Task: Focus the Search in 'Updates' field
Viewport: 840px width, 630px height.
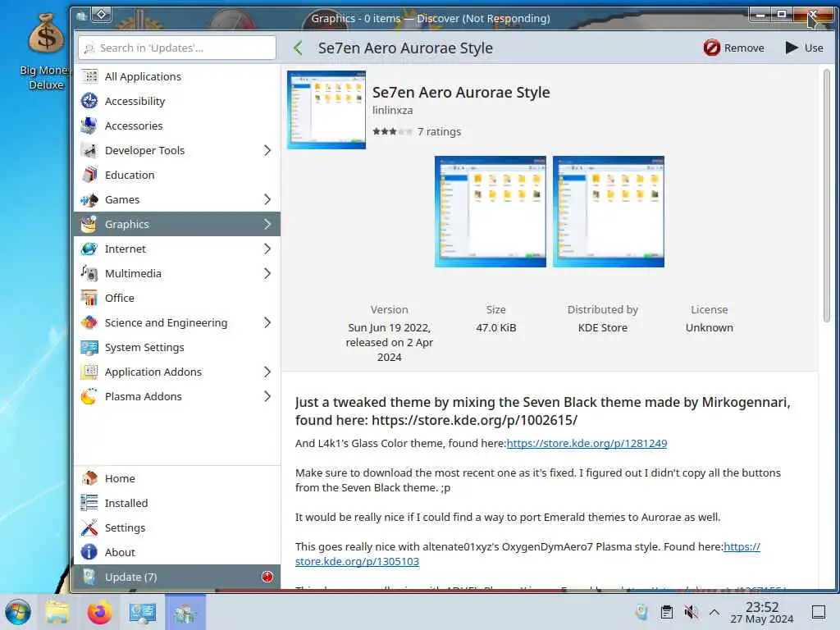Action: coord(177,48)
